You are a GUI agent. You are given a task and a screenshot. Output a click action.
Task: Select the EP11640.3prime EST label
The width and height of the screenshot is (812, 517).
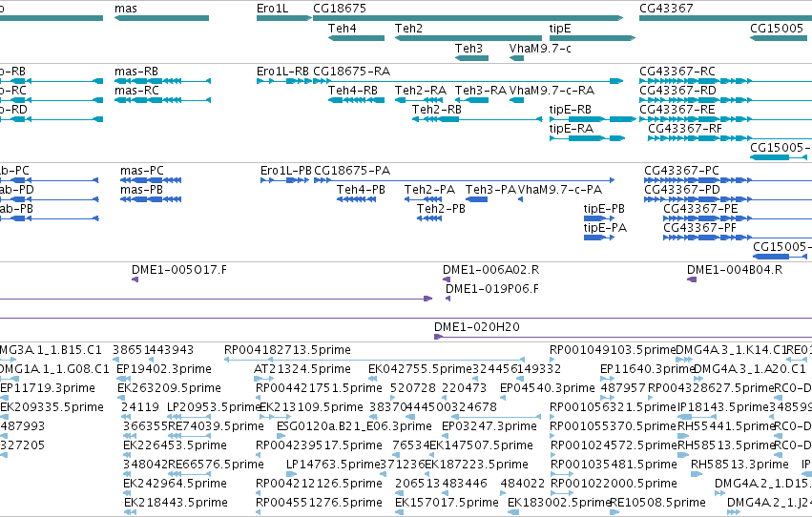[647, 369]
